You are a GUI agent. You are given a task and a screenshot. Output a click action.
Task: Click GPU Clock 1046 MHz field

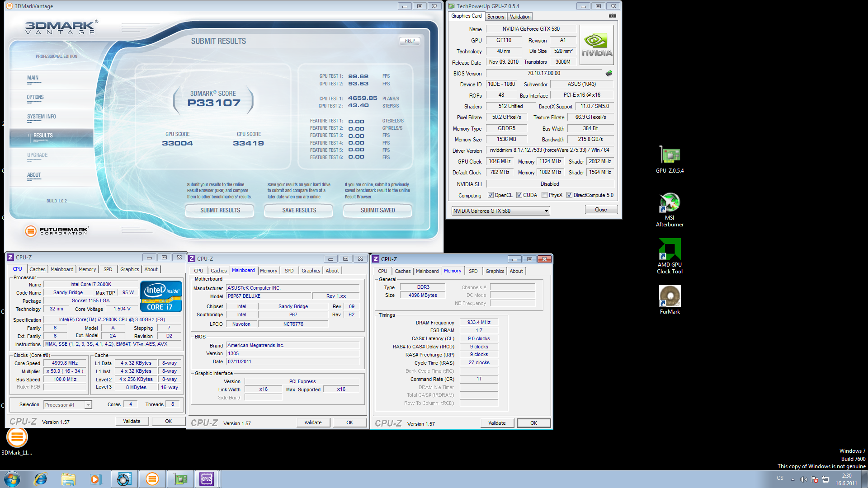[x=500, y=161]
